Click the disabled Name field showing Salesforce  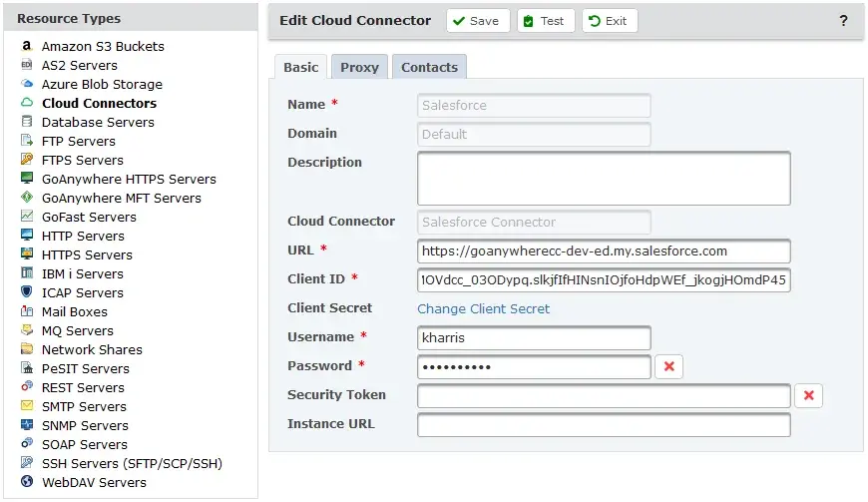[x=534, y=105]
